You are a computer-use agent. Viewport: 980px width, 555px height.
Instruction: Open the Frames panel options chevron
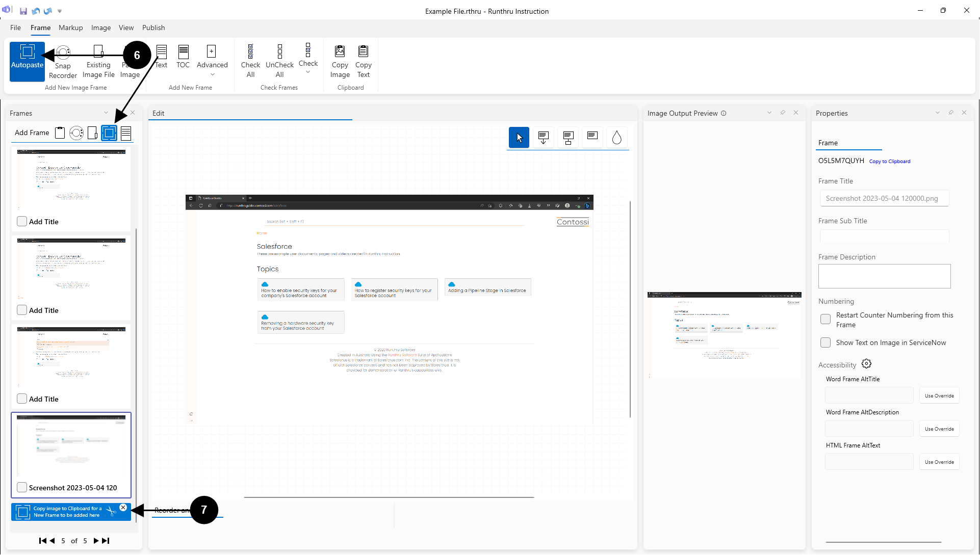(x=106, y=113)
